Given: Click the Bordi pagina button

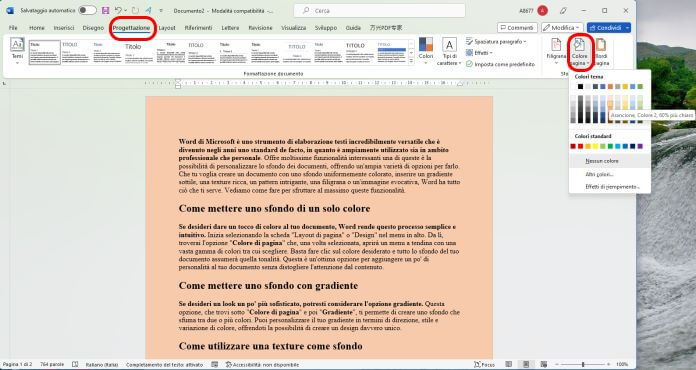Looking at the screenshot, I should (601, 51).
